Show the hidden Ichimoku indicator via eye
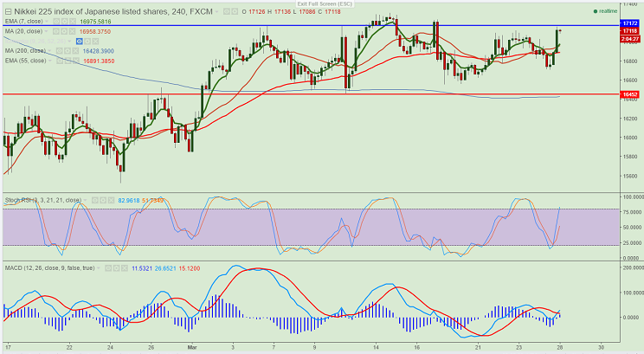This screenshot has height=354, width=644. click(x=80, y=41)
